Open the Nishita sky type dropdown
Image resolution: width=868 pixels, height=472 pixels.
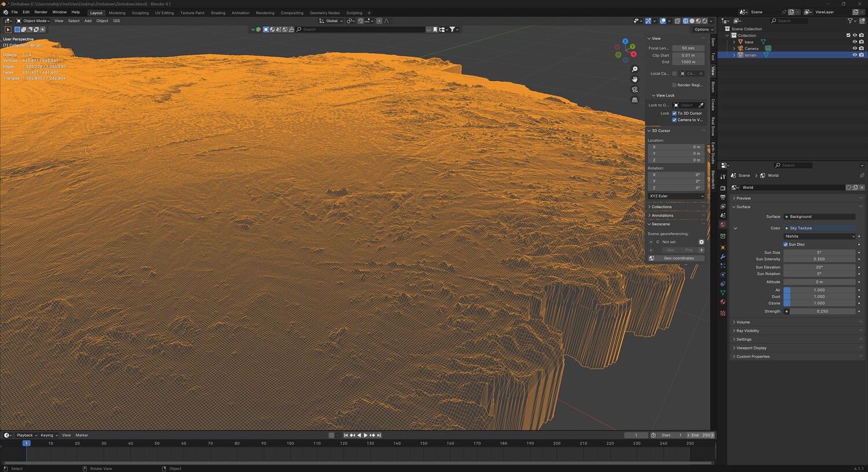819,236
